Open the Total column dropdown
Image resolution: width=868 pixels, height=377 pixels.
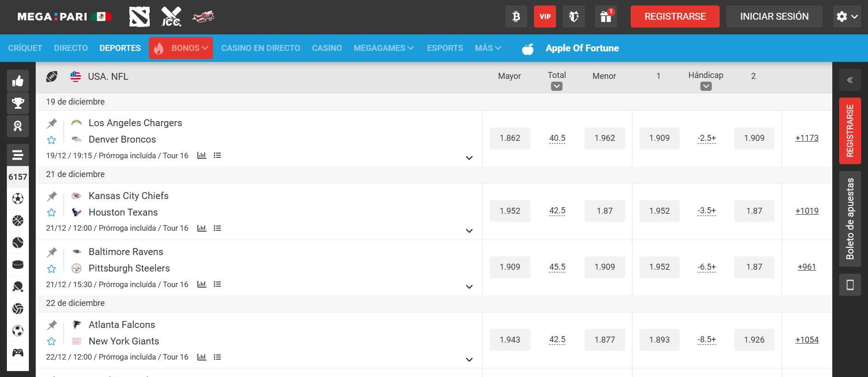pyautogui.click(x=557, y=86)
